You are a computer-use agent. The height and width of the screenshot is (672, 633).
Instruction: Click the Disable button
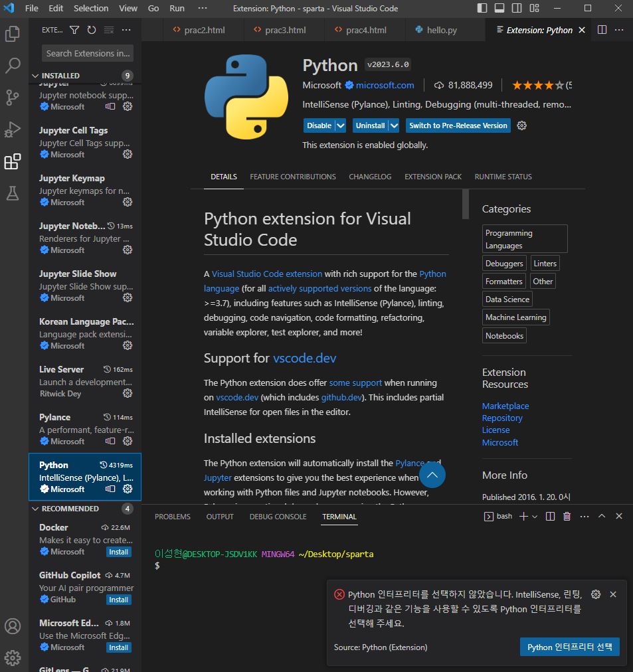tap(319, 126)
